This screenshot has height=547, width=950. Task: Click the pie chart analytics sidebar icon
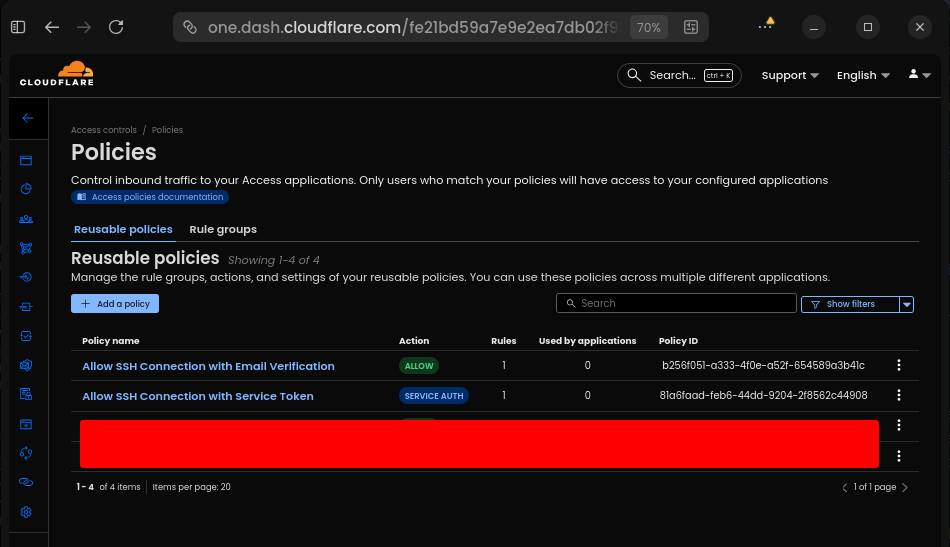click(x=27, y=189)
